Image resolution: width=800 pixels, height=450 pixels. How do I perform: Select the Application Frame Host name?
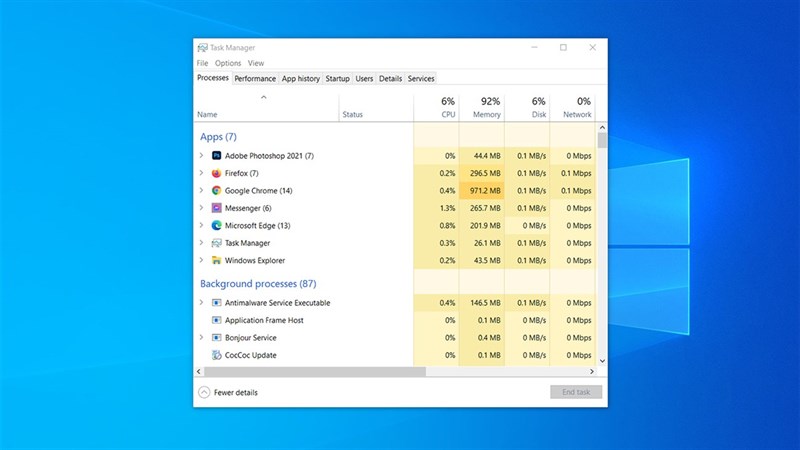[264, 320]
